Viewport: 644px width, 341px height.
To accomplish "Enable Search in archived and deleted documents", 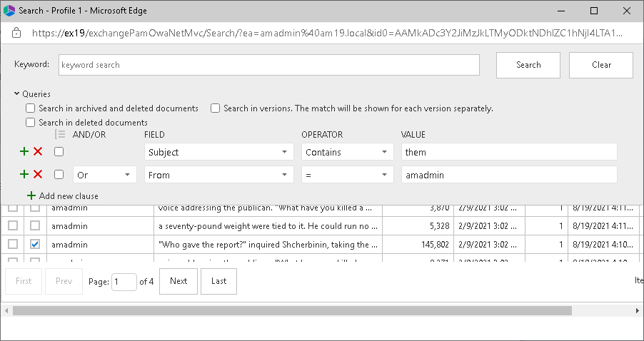I will (x=31, y=108).
